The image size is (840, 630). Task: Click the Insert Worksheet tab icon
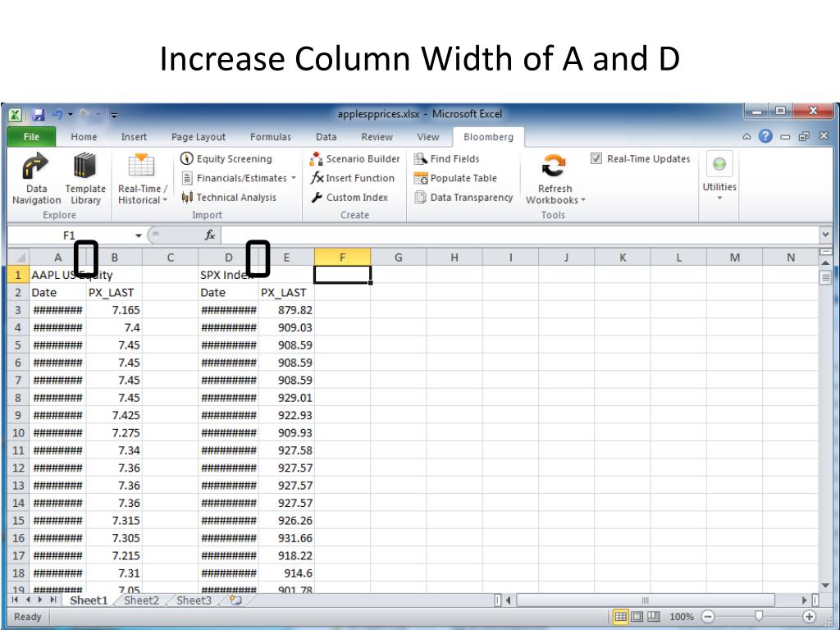click(235, 600)
